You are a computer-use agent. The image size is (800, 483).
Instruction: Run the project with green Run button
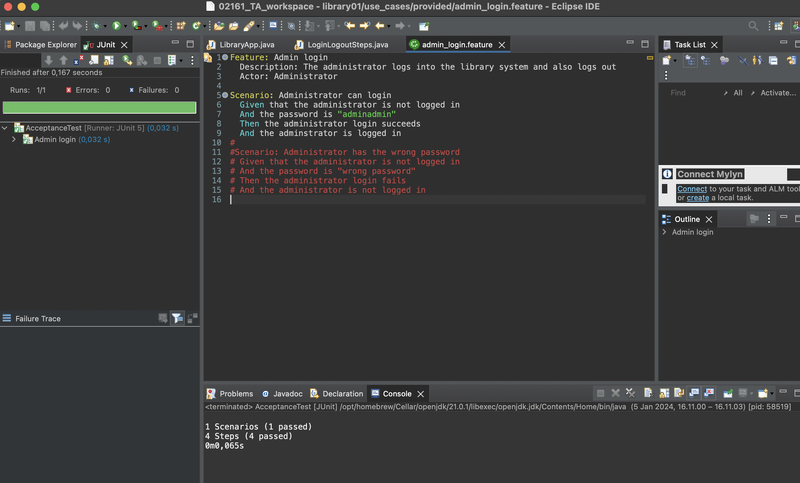(116, 26)
